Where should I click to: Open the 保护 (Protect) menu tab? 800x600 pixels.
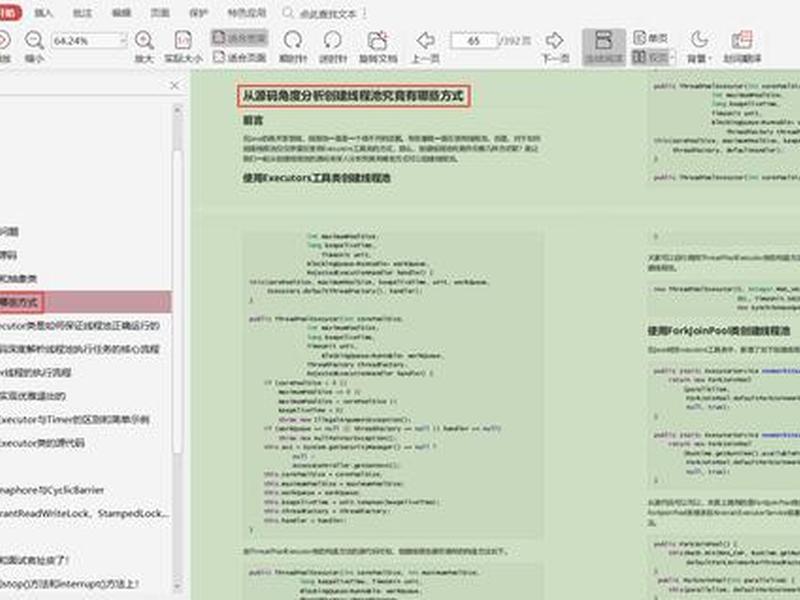coord(198,13)
